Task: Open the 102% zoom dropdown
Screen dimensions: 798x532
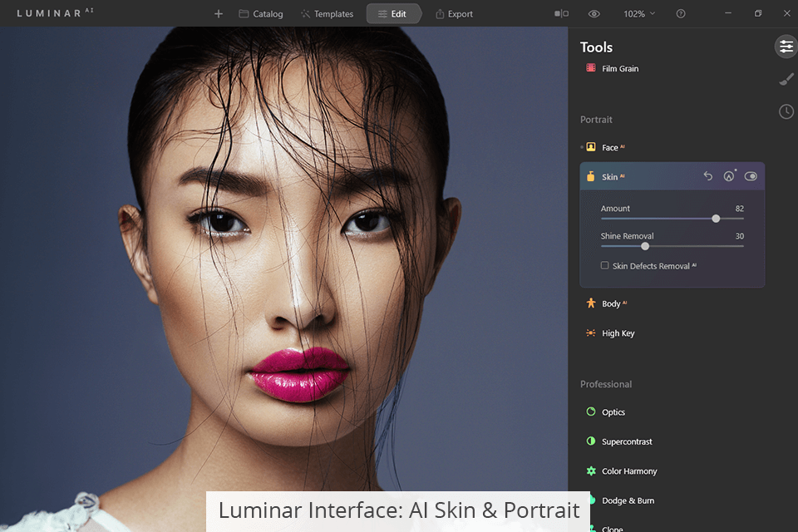Action: pos(639,14)
